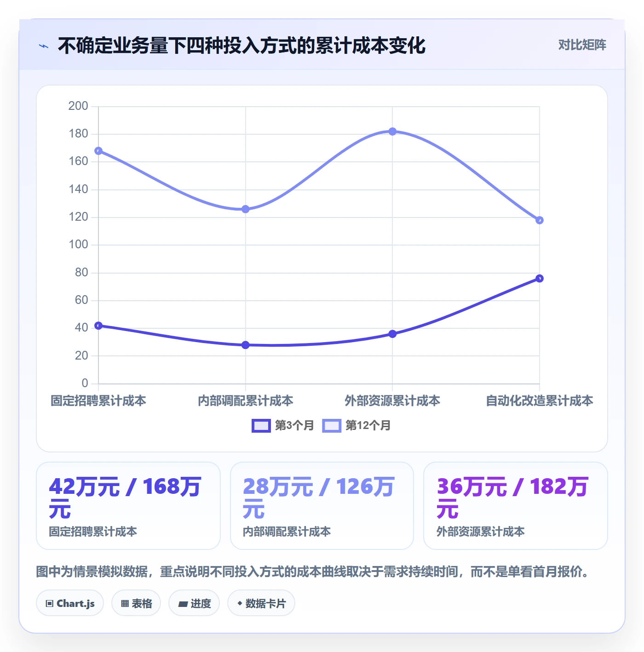The image size is (644, 652).
Task: Click the 28万元 / 126万元 stat card value
Action: [319, 498]
